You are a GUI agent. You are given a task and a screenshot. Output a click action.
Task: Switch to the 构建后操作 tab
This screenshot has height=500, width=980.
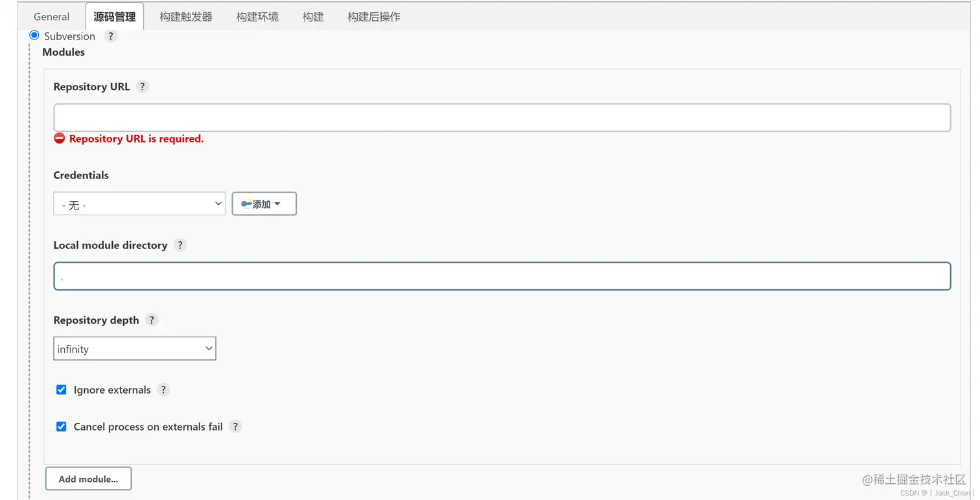374,17
